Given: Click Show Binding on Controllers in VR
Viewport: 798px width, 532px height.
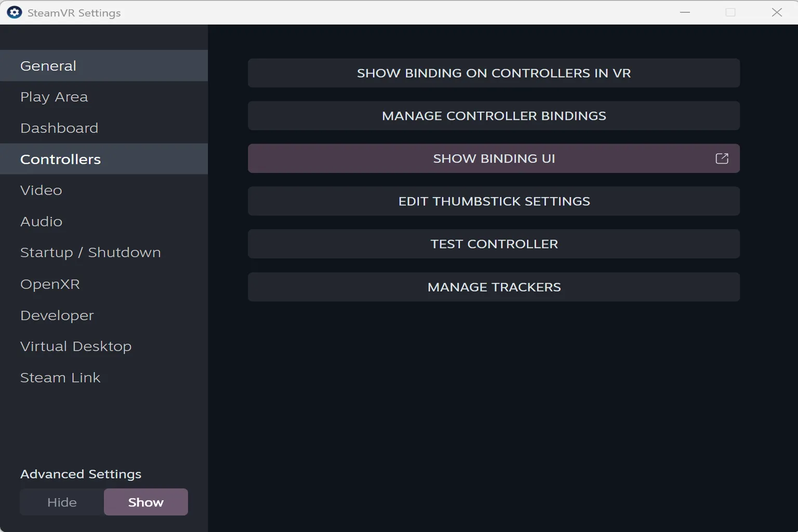Looking at the screenshot, I should pyautogui.click(x=494, y=73).
